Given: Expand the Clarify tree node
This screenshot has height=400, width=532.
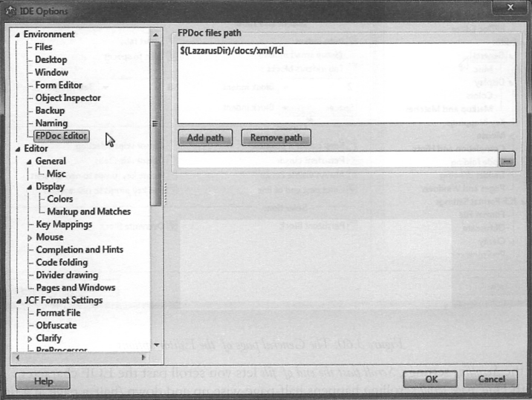Looking at the screenshot, I should point(30,338).
